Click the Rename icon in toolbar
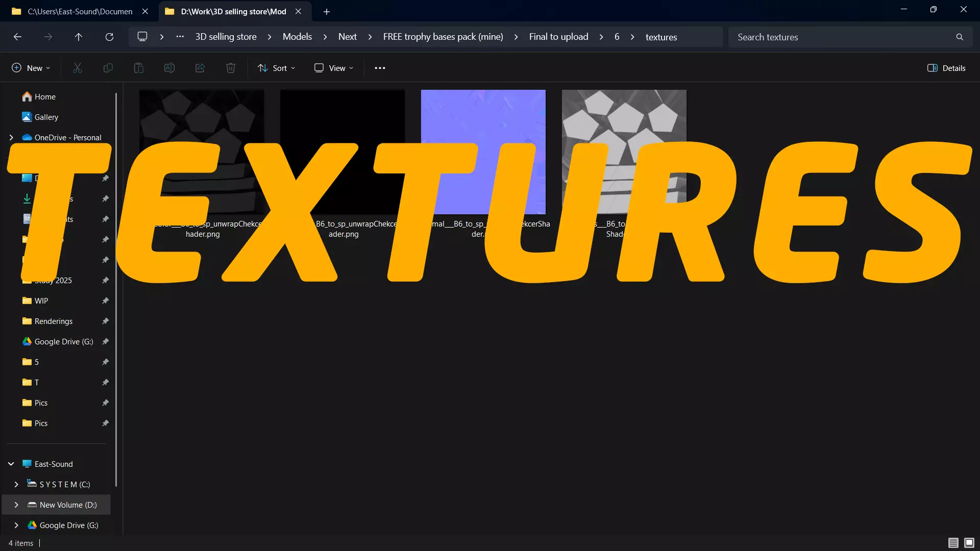 click(x=169, y=68)
